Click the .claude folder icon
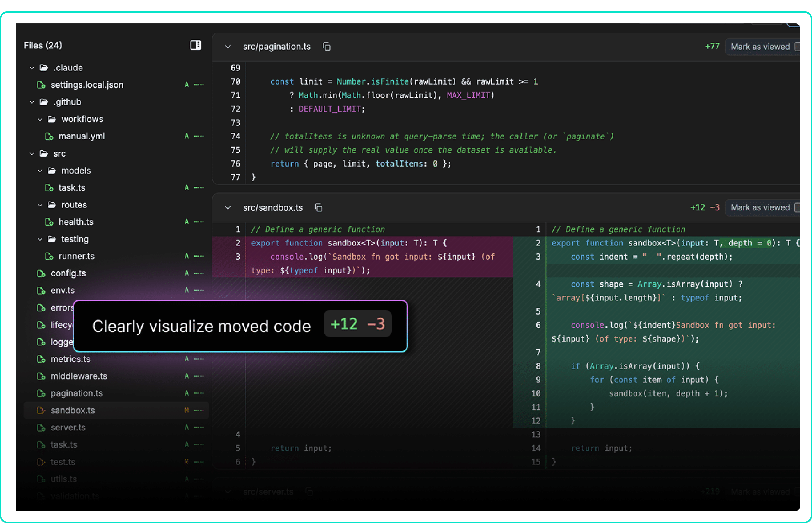Screen dimensions: 812x523 (x=44, y=68)
